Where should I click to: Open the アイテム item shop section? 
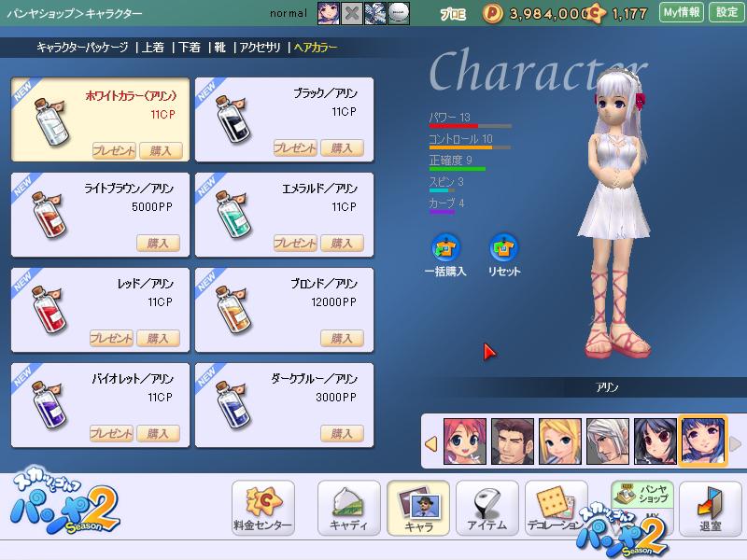[x=486, y=508]
